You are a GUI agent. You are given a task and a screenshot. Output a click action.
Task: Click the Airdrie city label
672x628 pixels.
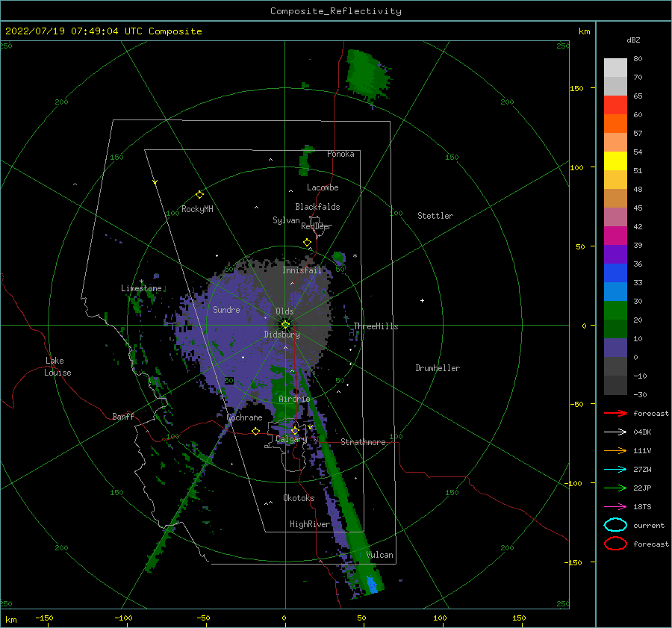click(x=294, y=399)
